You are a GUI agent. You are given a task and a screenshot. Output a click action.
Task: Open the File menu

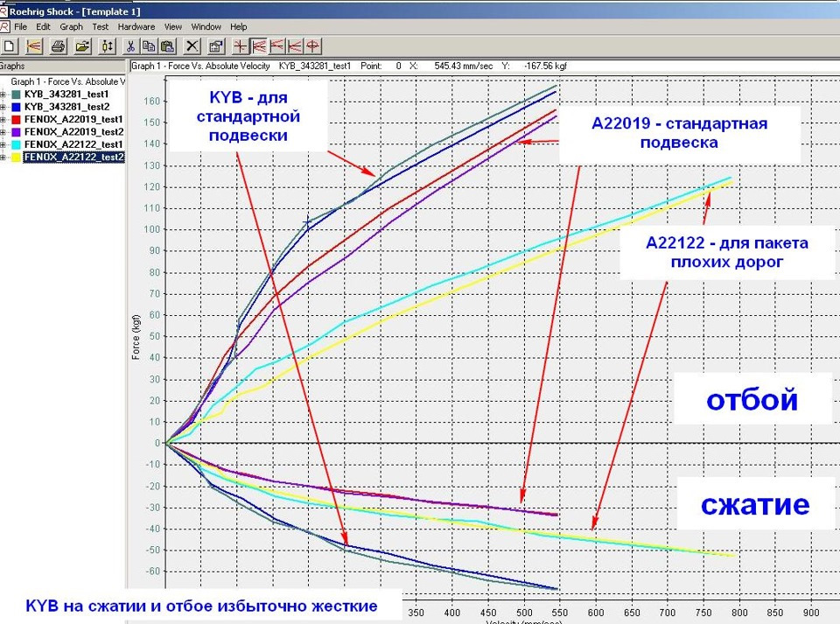[20, 26]
